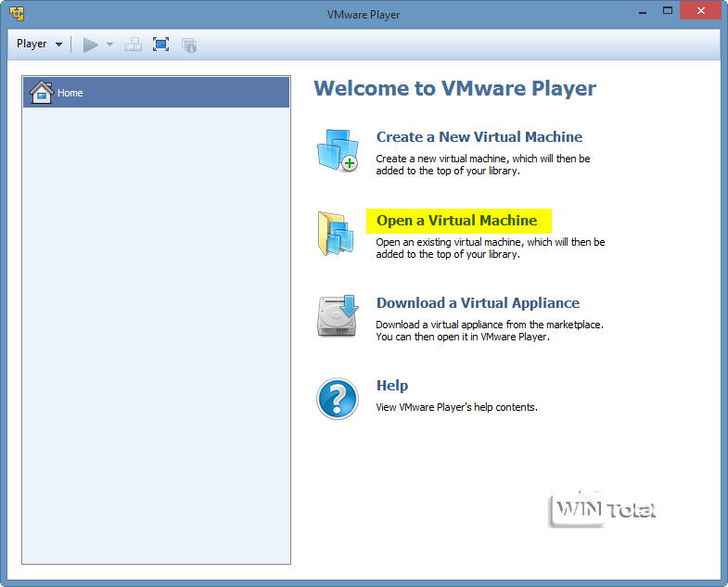This screenshot has width=728, height=587.
Task: Open the power options dropdown arrow
Action: (x=110, y=45)
